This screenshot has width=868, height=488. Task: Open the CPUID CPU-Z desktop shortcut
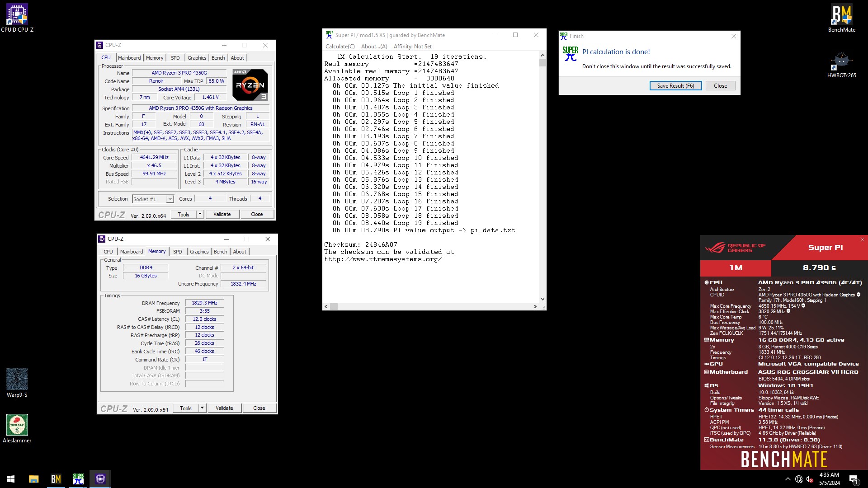[17, 18]
